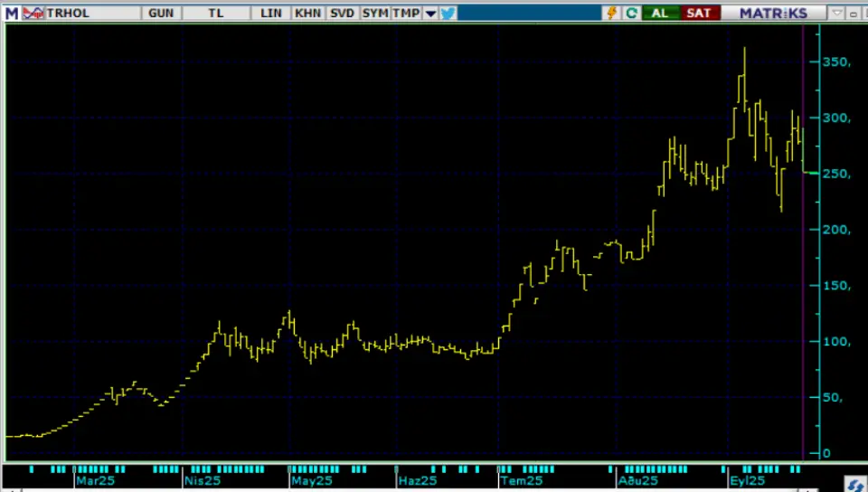Open window dropdown arrow after MATRIKS

click(x=836, y=13)
